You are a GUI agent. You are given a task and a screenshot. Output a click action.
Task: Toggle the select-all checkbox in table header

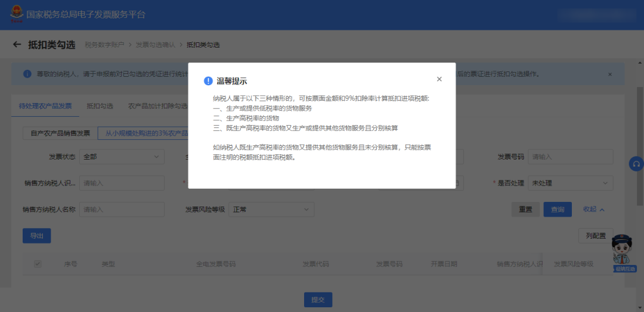tap(38, 264)
